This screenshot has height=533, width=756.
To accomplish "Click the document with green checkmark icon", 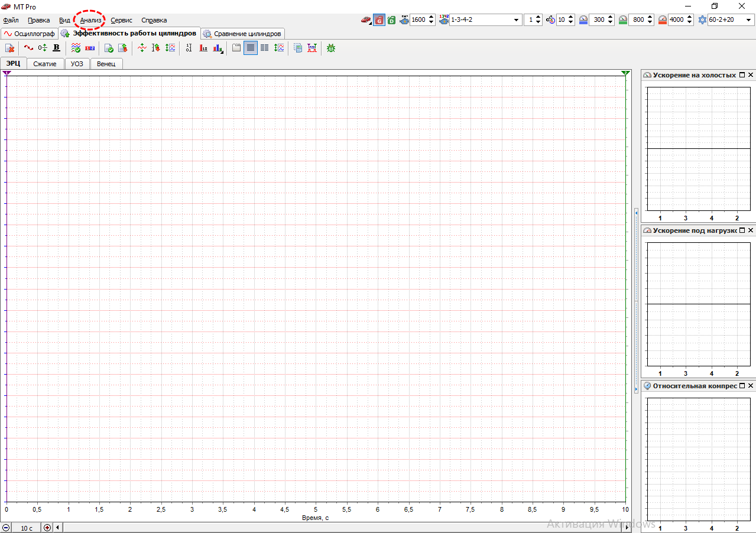I will point(109,48).
